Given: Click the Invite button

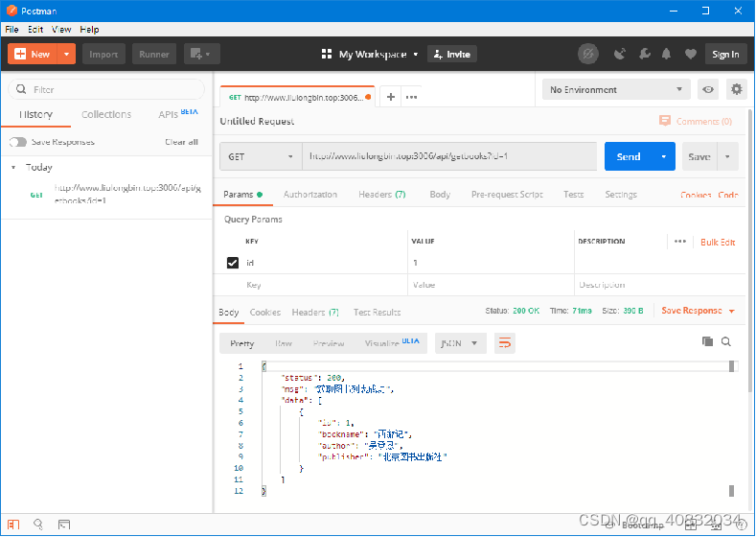Looking at the screenshot, I should tap(451, 54).
